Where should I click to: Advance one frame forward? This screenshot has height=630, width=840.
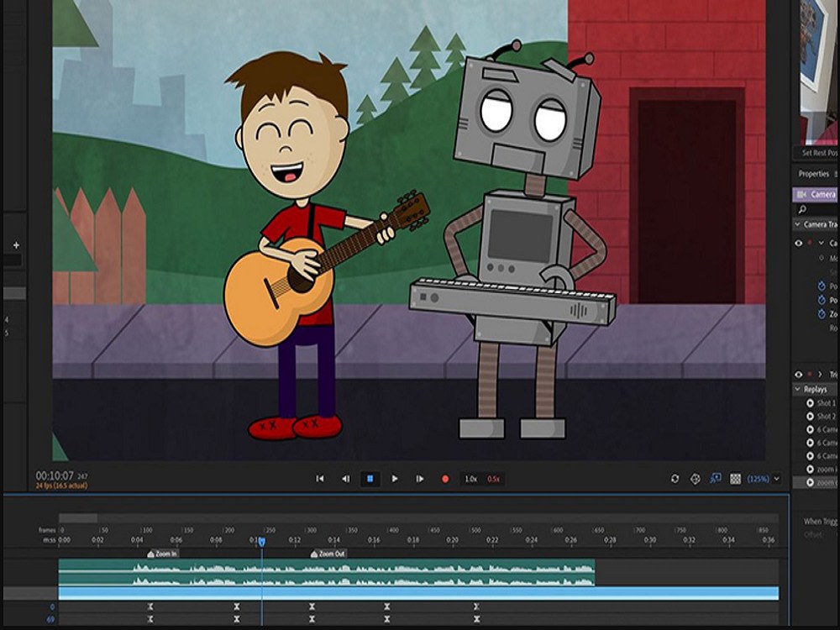click(420, 478)
